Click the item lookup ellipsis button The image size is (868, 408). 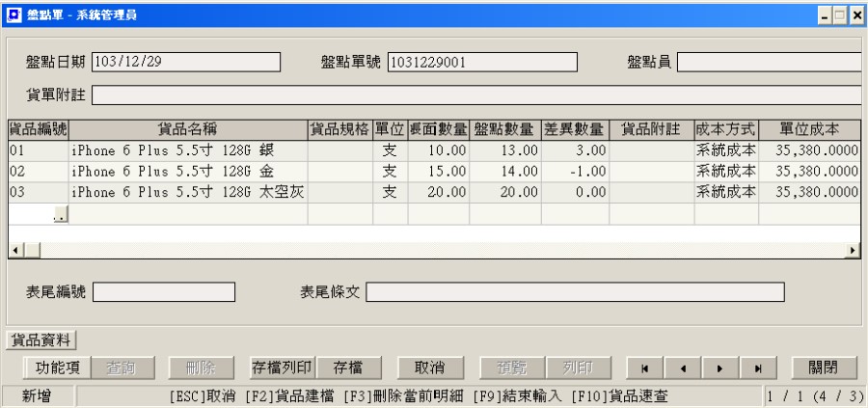61,215
